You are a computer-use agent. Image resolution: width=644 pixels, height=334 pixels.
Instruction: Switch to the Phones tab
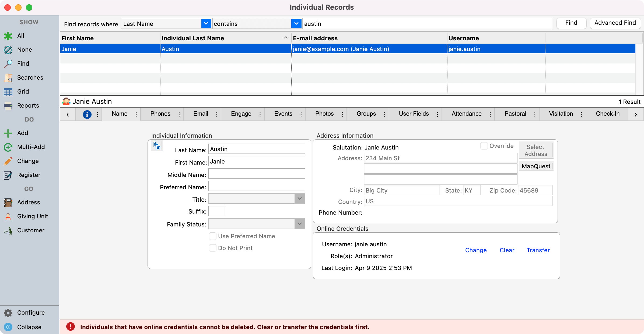coord(160,114)
